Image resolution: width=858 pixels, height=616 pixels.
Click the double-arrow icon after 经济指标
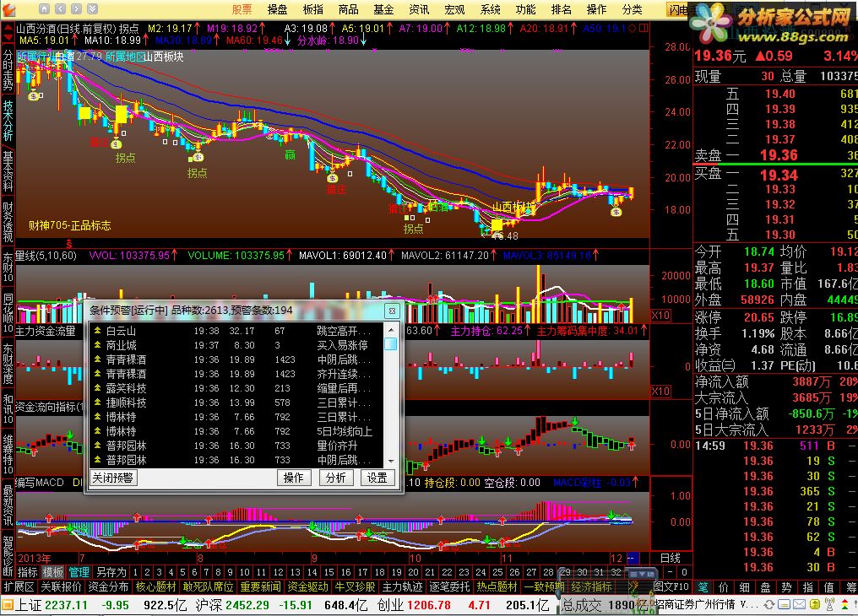click(633, 586)
